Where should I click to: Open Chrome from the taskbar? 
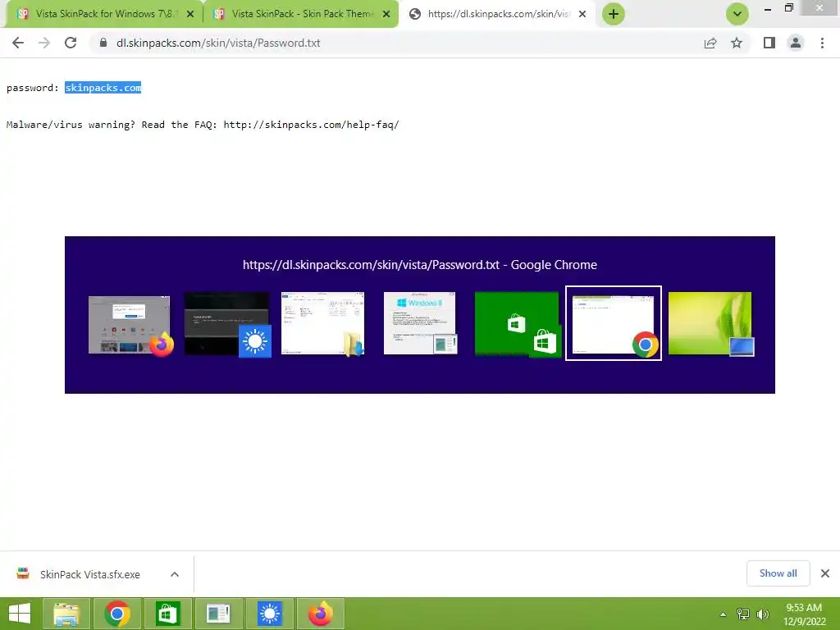tap(117, 614)
